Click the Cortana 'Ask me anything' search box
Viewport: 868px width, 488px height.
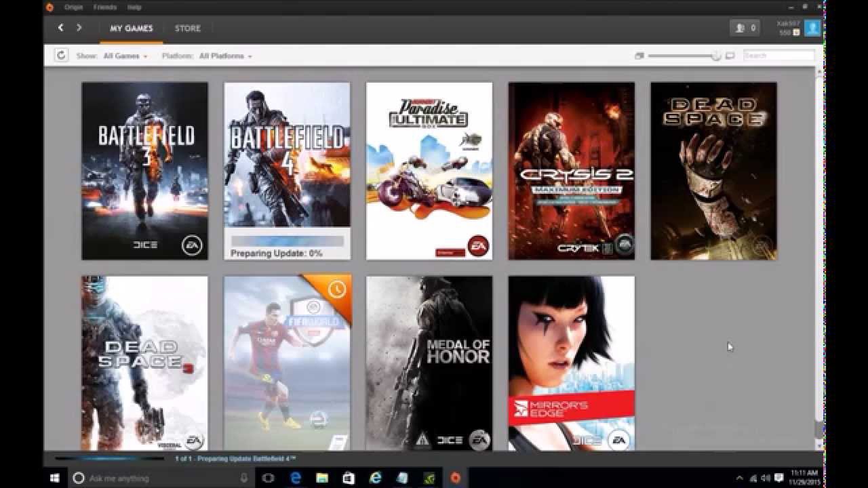pyautogui.click(x=163, y=478)
